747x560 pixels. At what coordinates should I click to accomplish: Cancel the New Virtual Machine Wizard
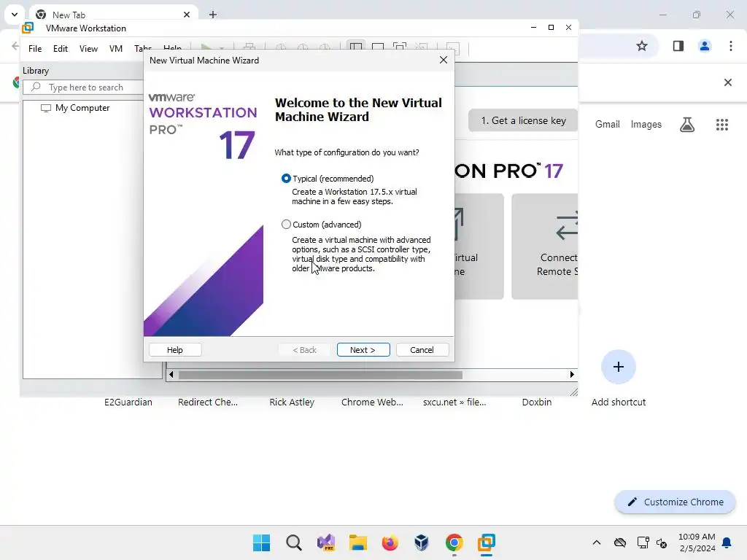click(422, 350)
